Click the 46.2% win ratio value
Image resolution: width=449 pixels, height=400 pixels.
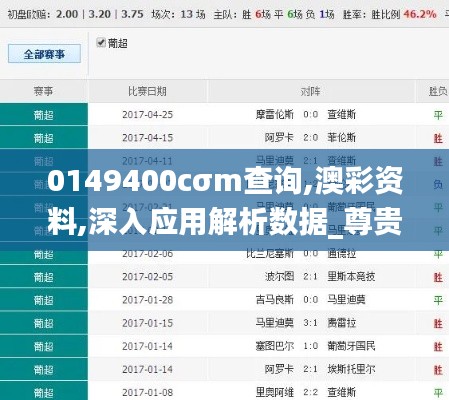pos(420,14)
